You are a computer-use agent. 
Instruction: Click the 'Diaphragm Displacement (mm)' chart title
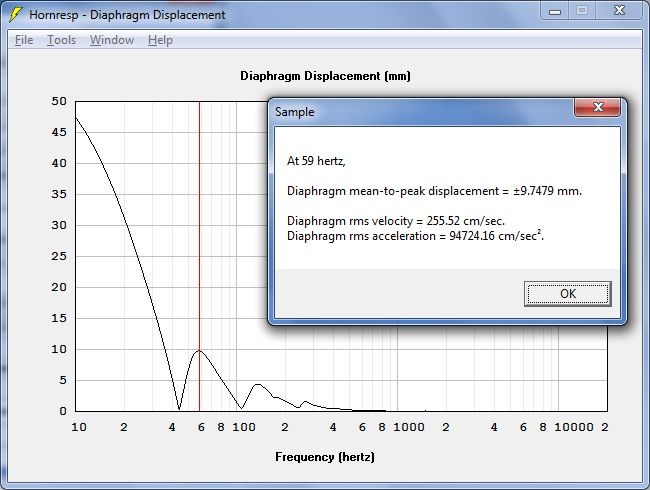(x=325, y=76)
